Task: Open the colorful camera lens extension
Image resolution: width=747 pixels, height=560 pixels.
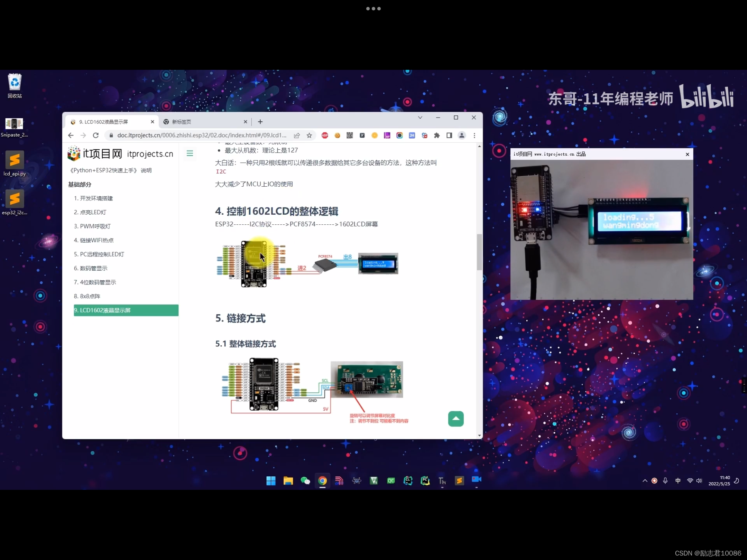Action: (399, 136)
